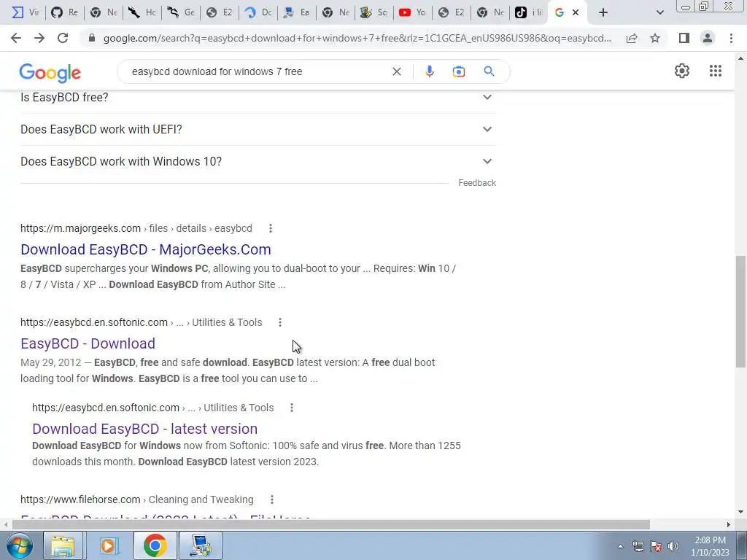Switch to the "So" tab
Image resolution: width=747 pixels, height=560 pixels.
tap(374, 12)
